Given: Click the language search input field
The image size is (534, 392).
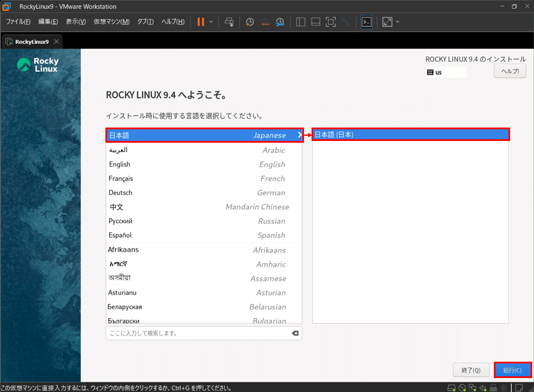Looking at the screenshot, I should click(204, 333).
